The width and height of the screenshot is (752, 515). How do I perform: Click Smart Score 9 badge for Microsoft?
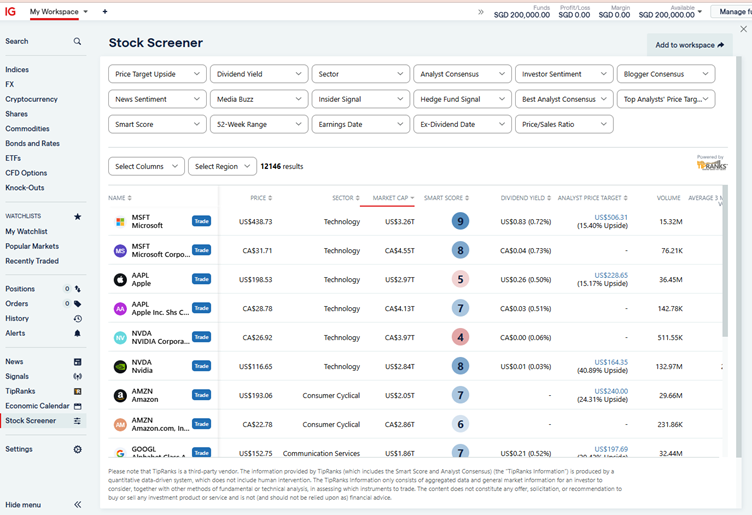[x=460, y=221]
